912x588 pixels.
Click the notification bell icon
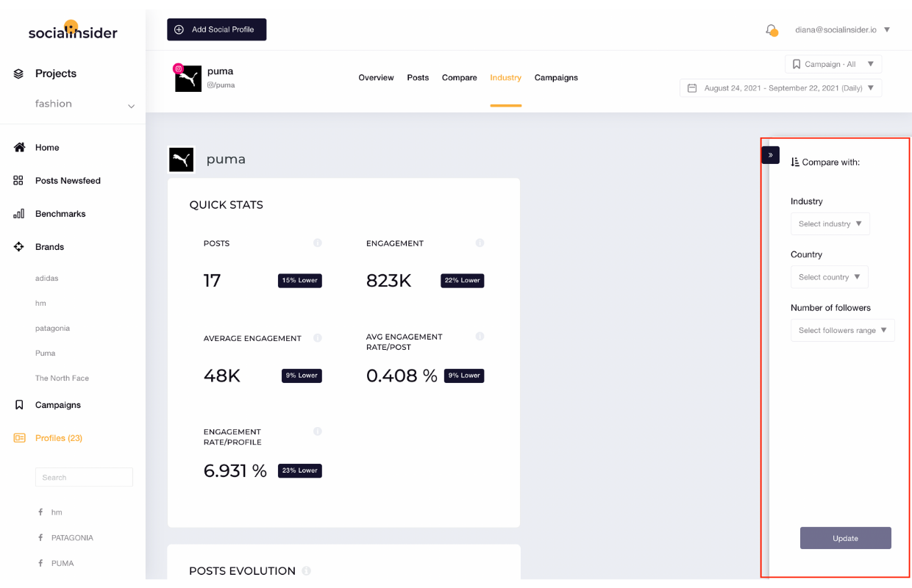coord(771,30)
